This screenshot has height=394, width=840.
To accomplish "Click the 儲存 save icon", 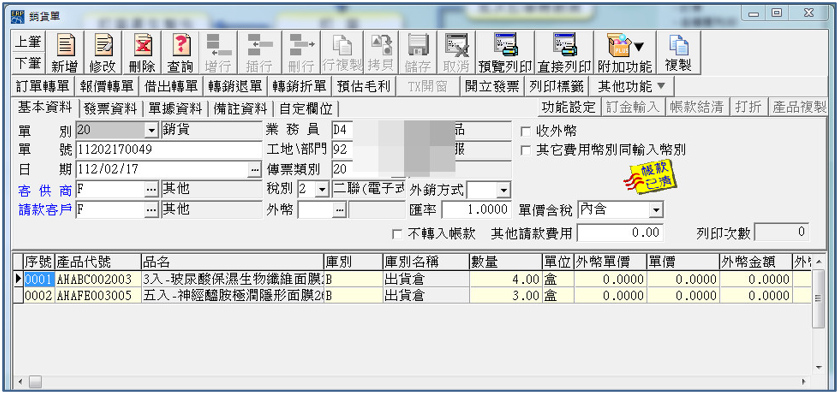I will point(418,52).
